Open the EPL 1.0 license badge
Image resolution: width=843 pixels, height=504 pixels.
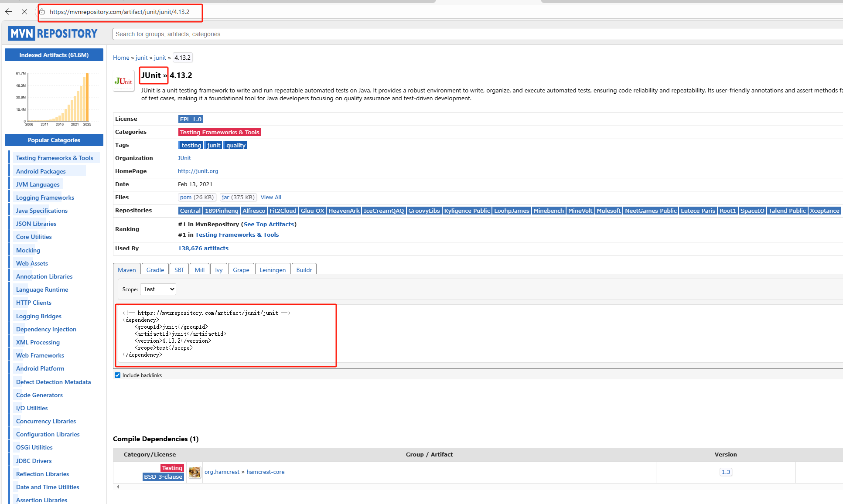[191, 119]
